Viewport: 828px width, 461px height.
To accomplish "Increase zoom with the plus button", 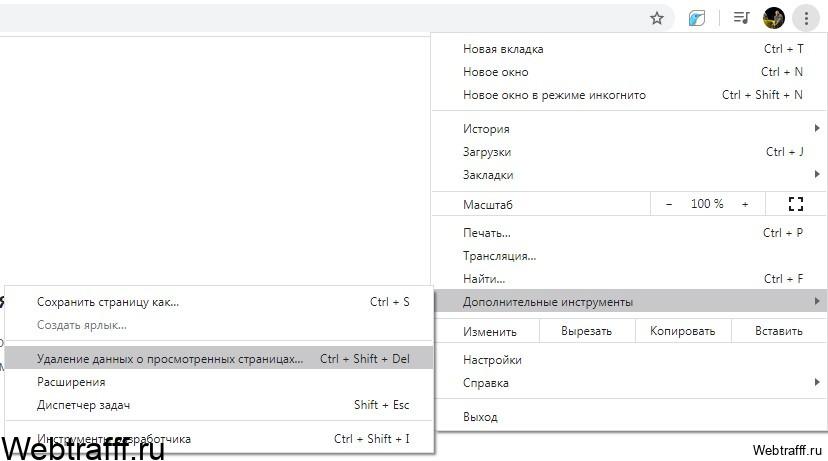I will tap(745, 204).
